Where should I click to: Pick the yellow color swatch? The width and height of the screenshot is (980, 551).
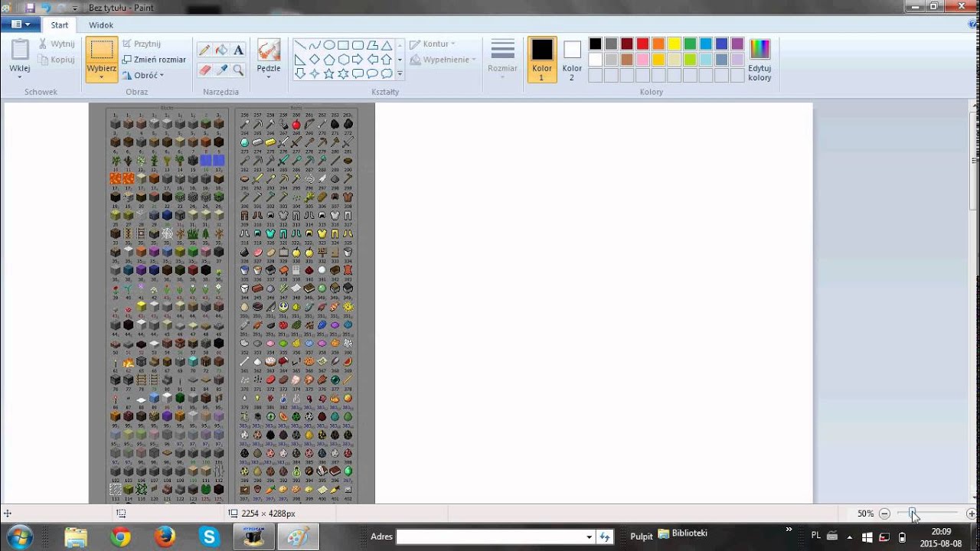(675, 44)
